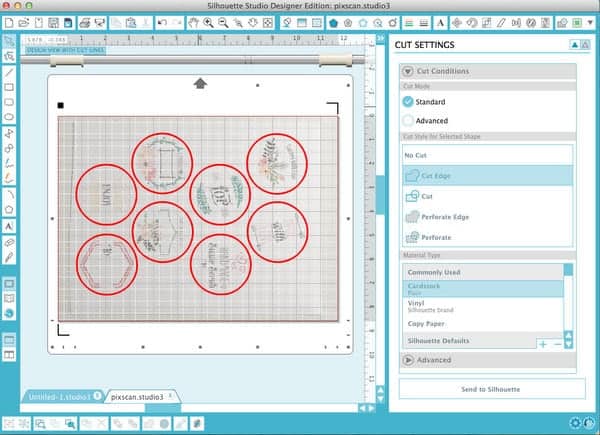Open the toolbar overflow dropdown arrow

pos(590,23)
